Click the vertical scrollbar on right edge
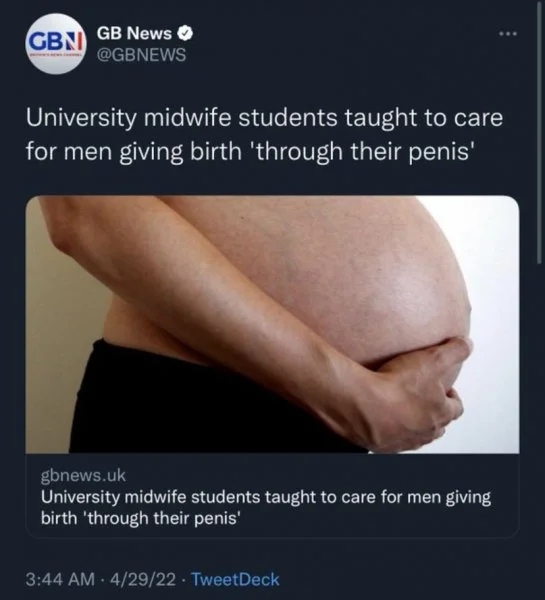Viewport: 545px width, 600px height. tap(539, 134)
